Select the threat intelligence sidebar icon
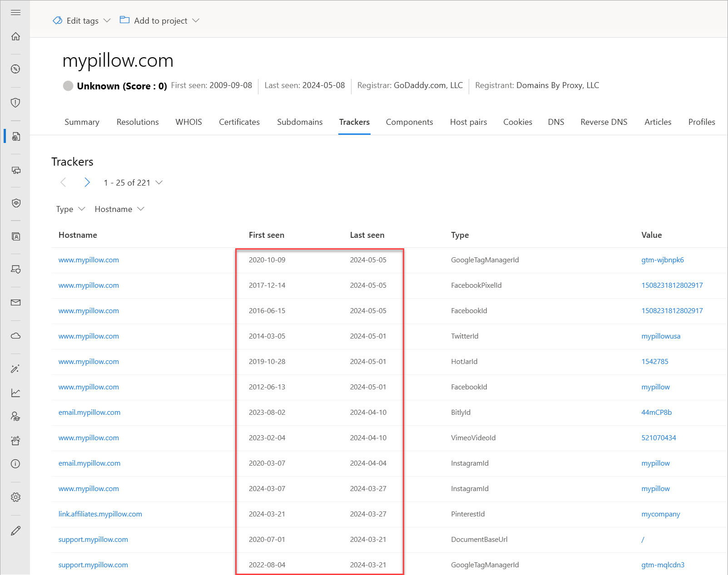728x575 pixels. click(x=15, y=136)
